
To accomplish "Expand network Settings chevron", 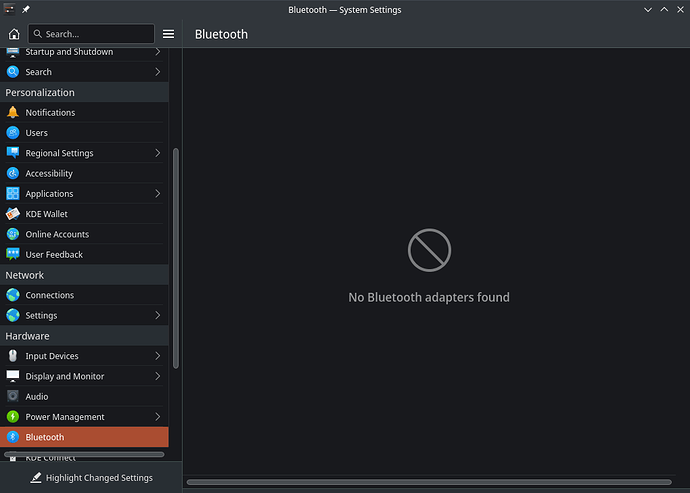I will point(158,315).
